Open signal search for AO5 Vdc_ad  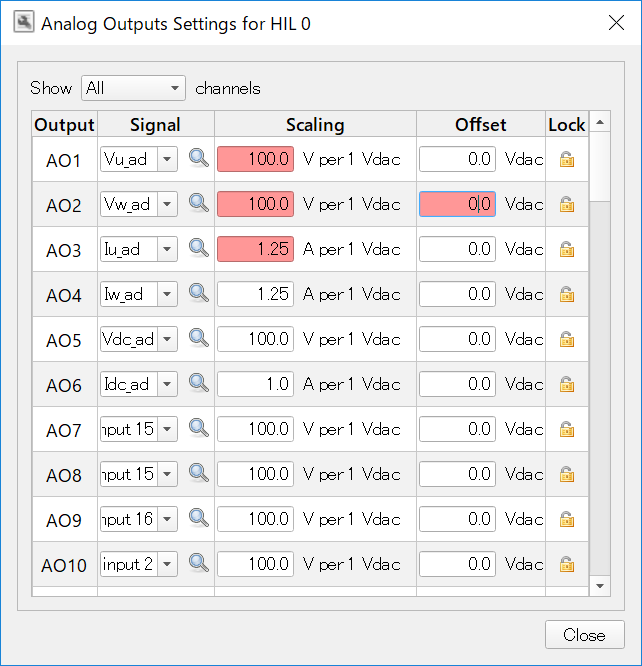tap(199, 338)
